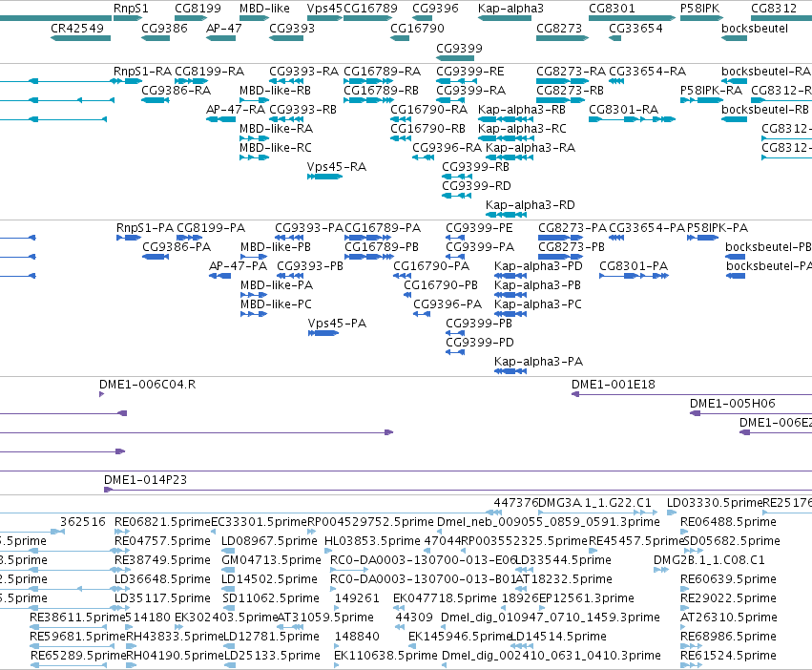Select the CG33654-RA transcript label
The height and width of the screenshot is (670, 812).
click(647, 71)
